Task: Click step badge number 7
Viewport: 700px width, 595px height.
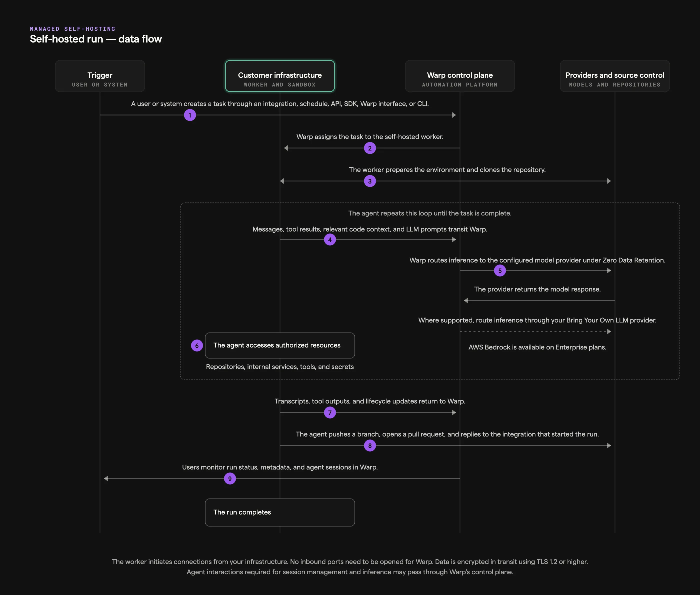Action: pyautogui.click(x=330, y=412)
